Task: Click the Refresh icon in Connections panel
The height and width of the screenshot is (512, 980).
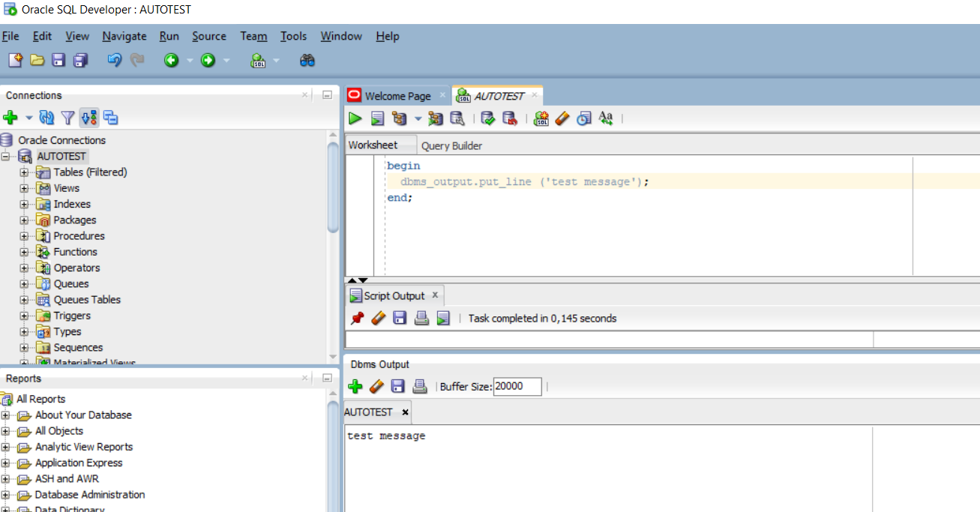Action: [x=46, y=118]
